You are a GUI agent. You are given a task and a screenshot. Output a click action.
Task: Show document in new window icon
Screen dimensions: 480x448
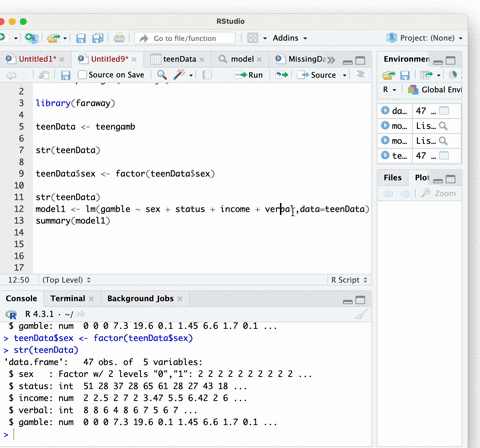coord(44,75)
